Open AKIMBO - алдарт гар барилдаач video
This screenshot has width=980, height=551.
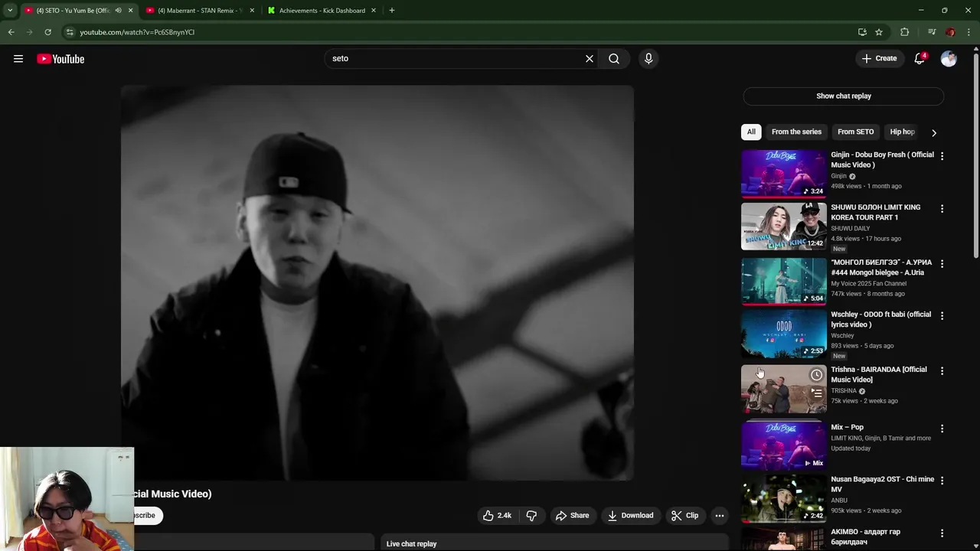pos(865,536)
